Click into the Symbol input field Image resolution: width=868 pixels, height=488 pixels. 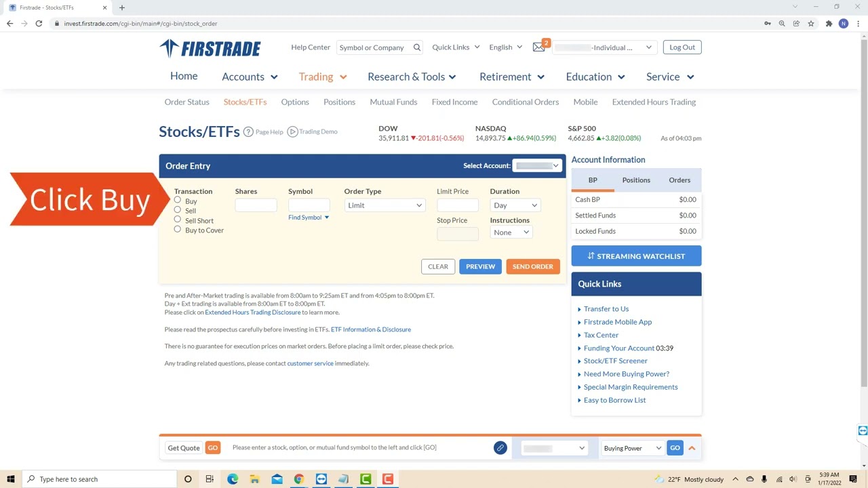(309, 205)
